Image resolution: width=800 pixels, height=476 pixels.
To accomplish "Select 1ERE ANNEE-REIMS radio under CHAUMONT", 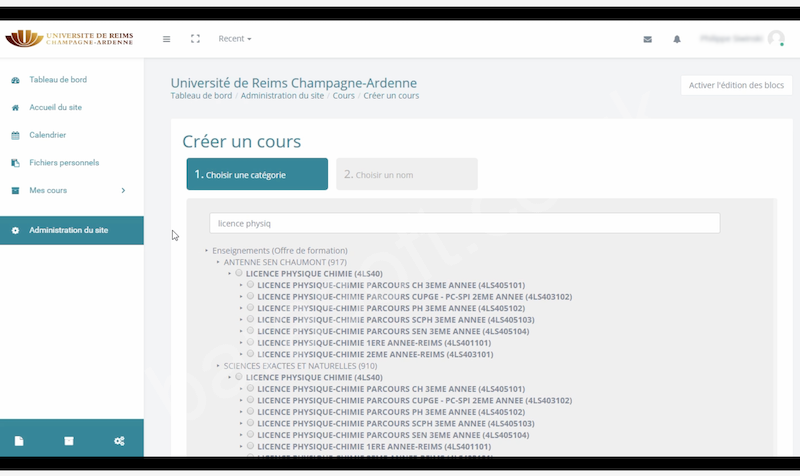I will (x=250, y=342).
